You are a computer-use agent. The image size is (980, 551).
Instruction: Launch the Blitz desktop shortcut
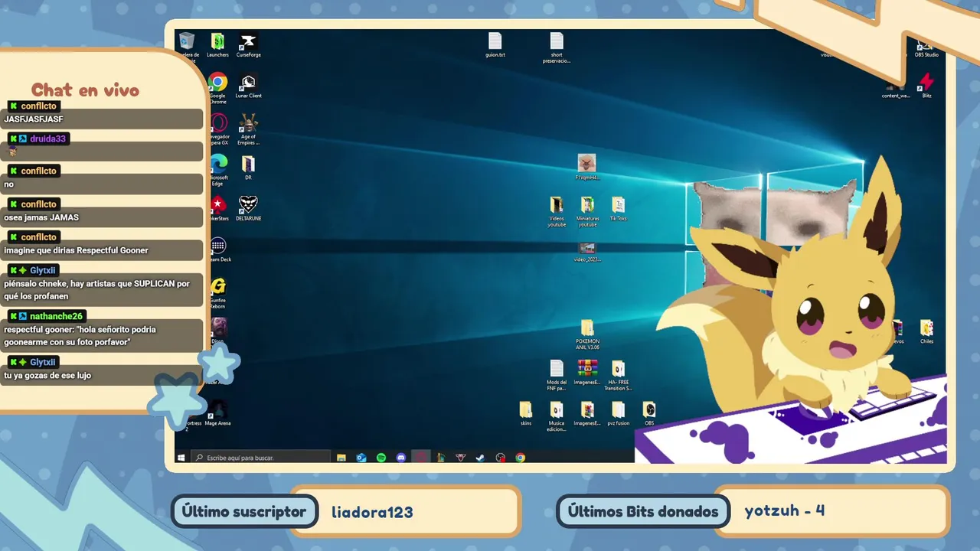point(926,85)
